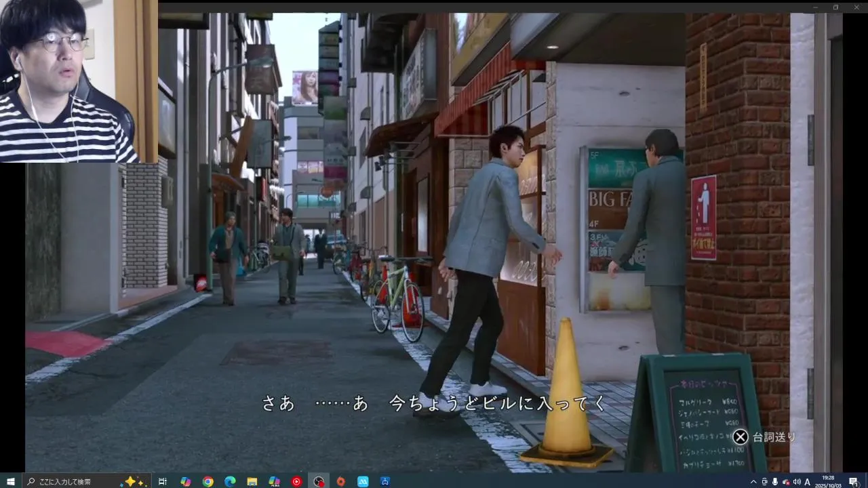Click the sparkle search highlights icon
This screenshot has width=868, height=488.
coord(133,481)
